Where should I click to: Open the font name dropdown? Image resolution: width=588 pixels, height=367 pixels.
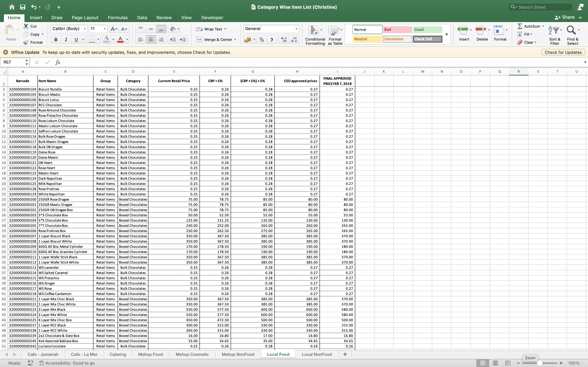coord(85,29)
